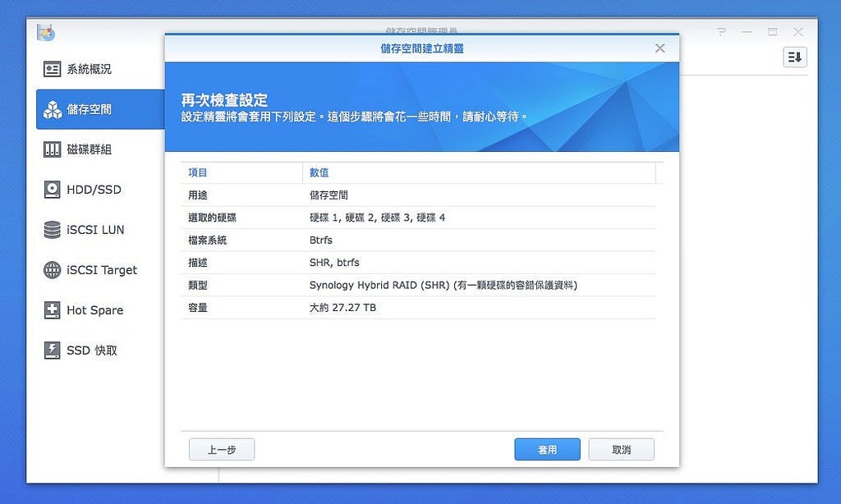Close the 儲存空間建立精靈 wizard dialog

(x=659, y=48)
